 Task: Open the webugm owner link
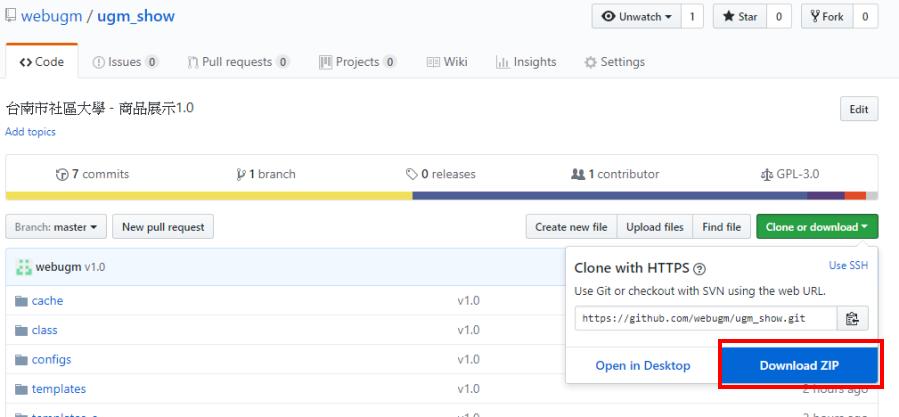(x=51, y=16)
